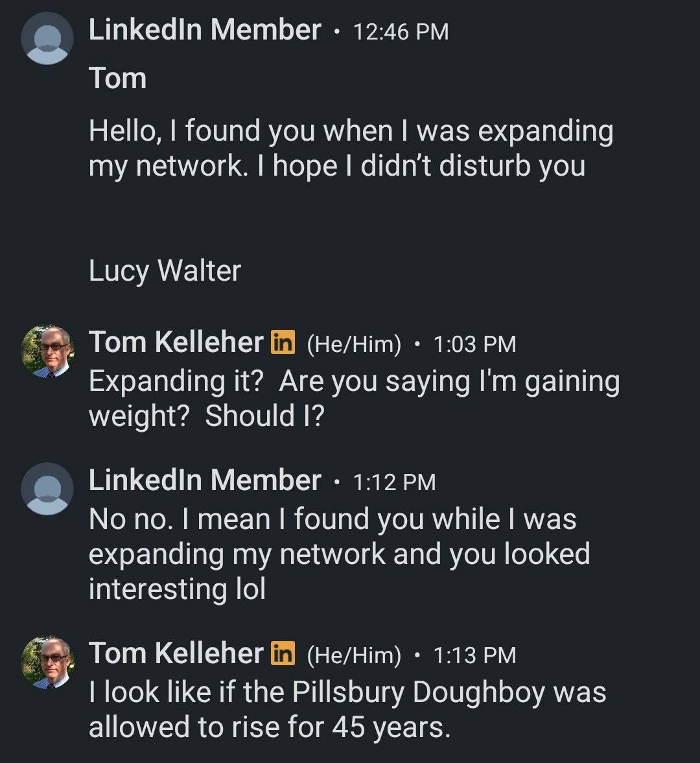Tap Tom Kelleher's photo at 1:13 PM
Screen dimensions: 700x763
(47, 662)
